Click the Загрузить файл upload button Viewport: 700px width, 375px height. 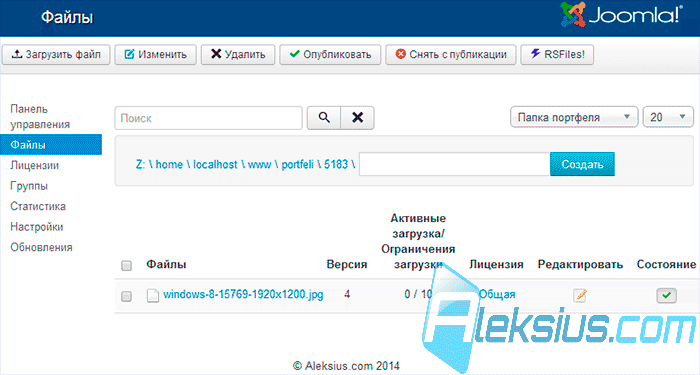point(56,54)
